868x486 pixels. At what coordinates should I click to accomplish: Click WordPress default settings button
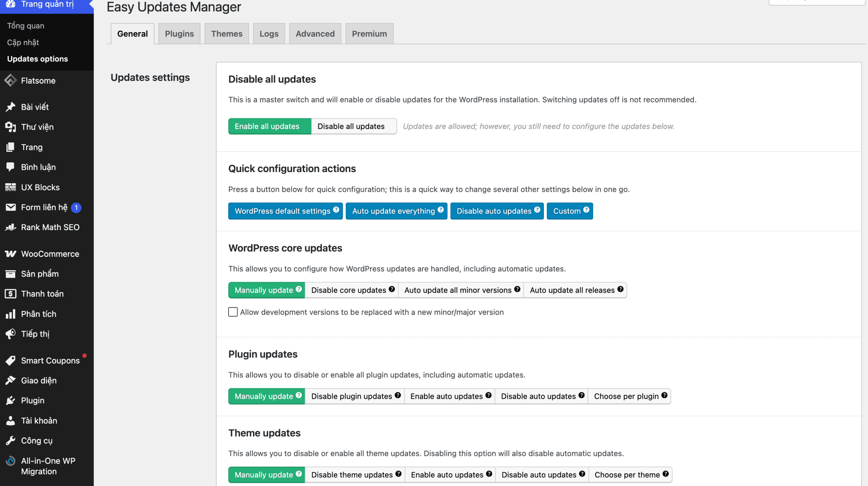tap(285, 211)
